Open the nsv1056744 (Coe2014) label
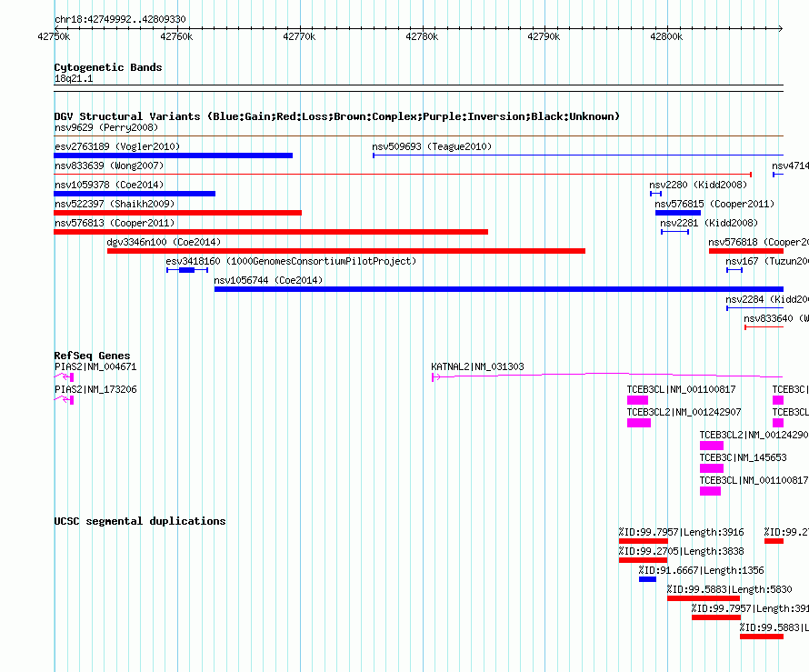This screenshot has height=672, width=809. (268, 280)
